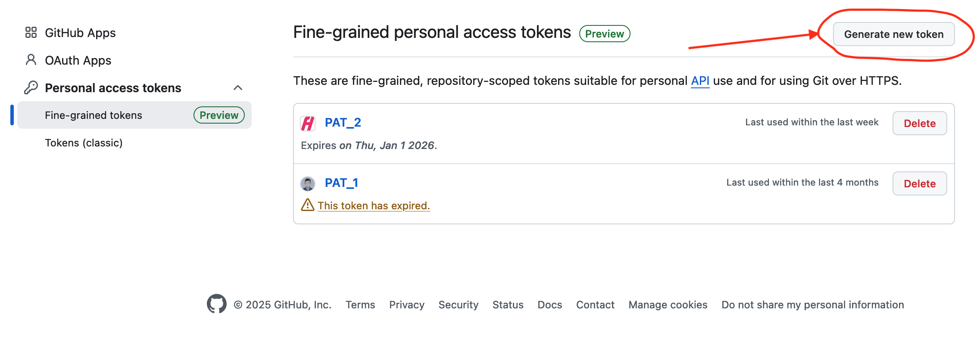The height and width of the screenshot is (354, 980).
Task: Click the key icon beside Personal access tokens
Action: 31,87
